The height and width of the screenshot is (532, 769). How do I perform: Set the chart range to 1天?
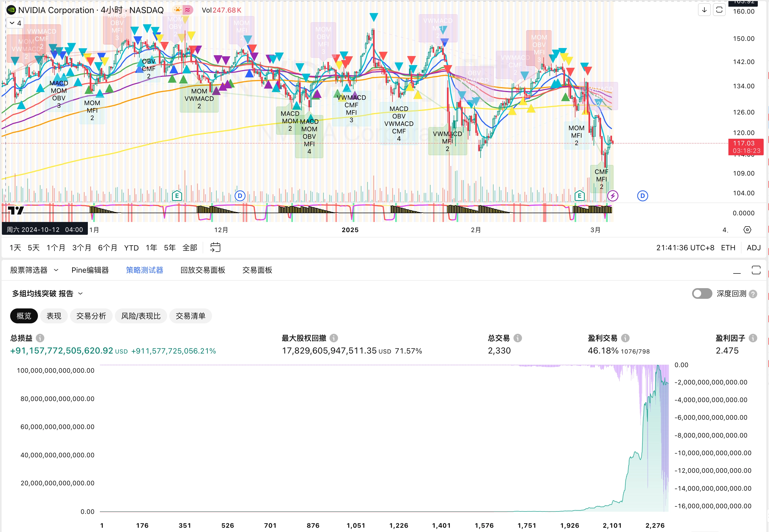coord(15,248)
